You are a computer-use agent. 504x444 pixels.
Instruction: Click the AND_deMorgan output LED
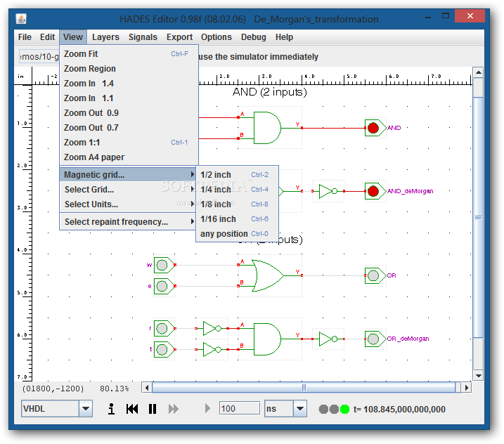tap(373, 191)
